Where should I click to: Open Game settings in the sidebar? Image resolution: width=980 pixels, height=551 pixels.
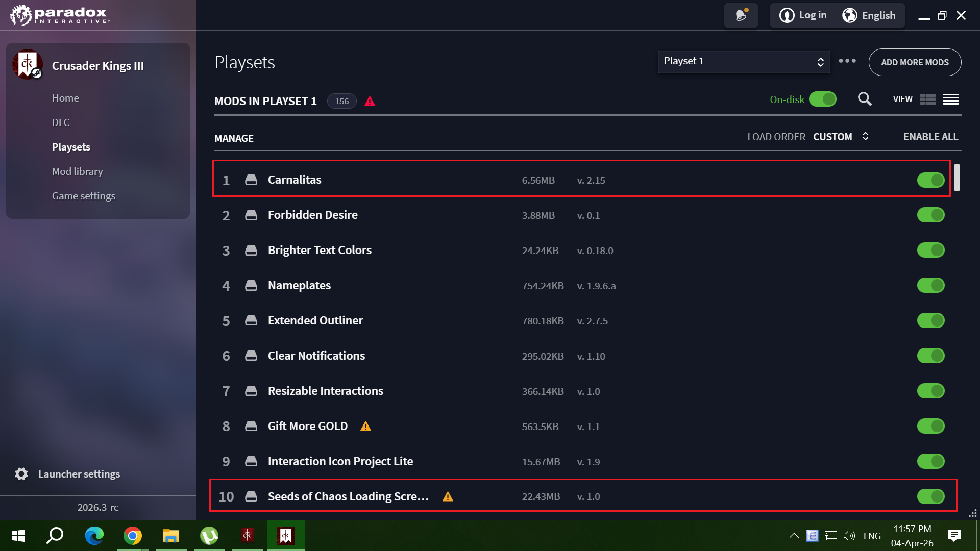[x=84, y=196]
